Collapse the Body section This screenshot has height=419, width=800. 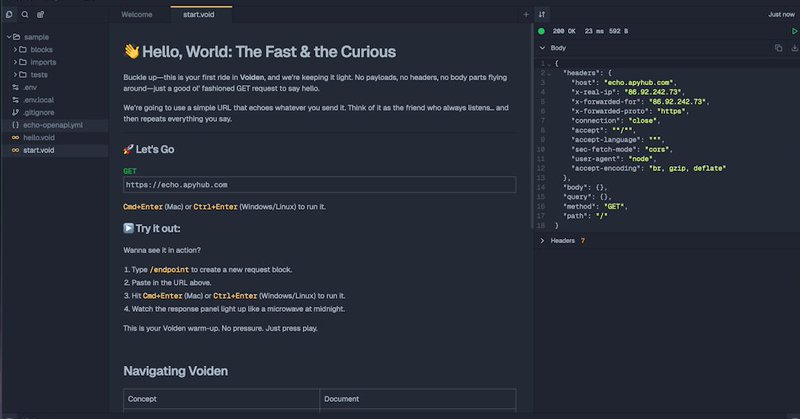[x=542, y=48]
